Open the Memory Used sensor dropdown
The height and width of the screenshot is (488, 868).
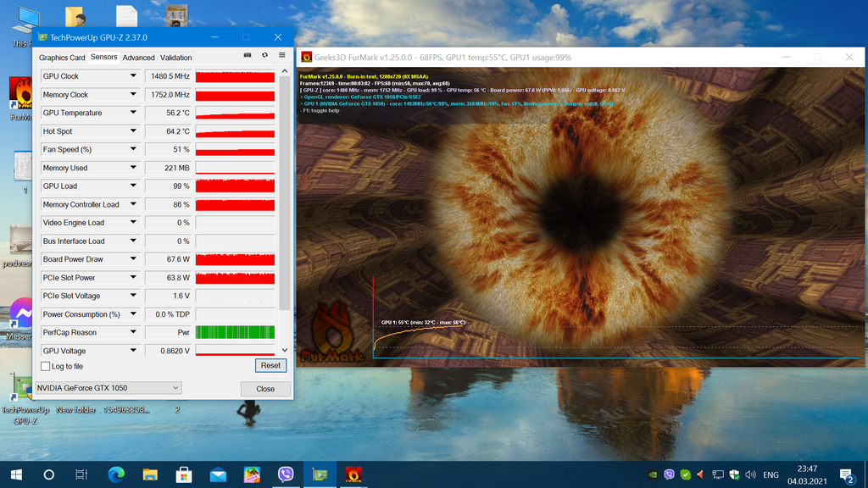tap(133, 168)
